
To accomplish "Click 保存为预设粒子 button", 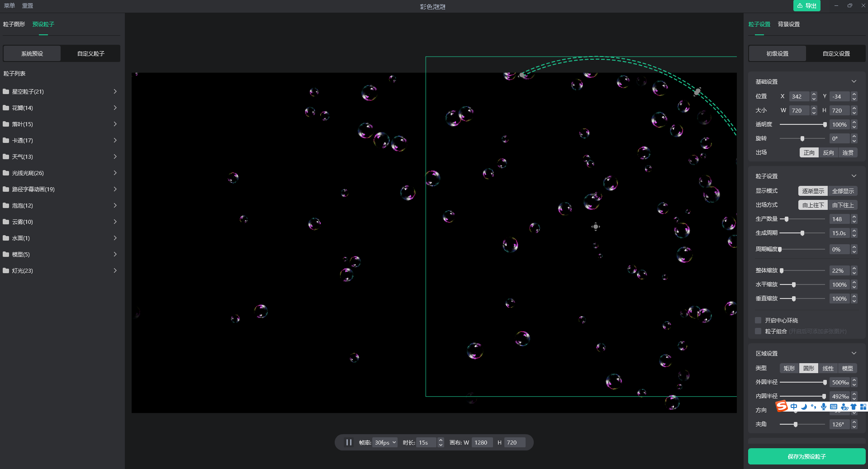I will click(806, 456).
